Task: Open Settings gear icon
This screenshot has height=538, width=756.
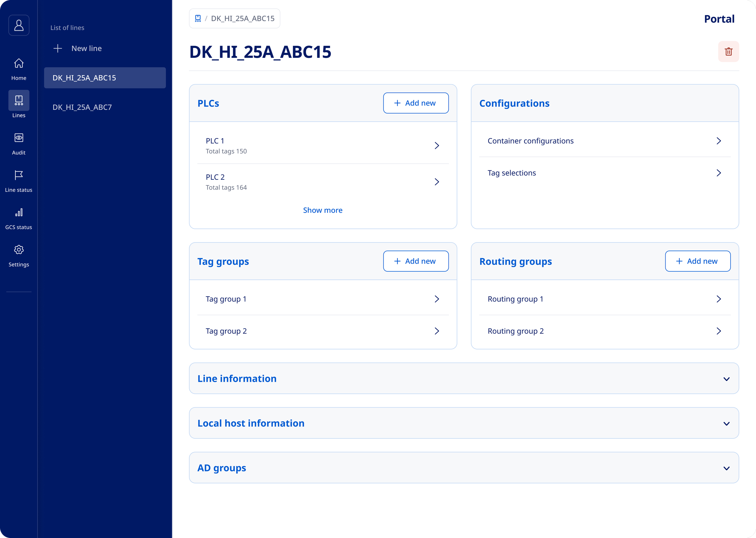Action: [x=19, y=249]
